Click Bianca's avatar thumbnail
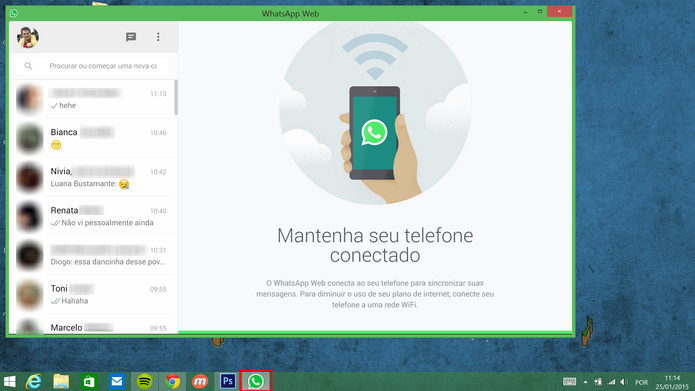 click(x=29, y=138)
